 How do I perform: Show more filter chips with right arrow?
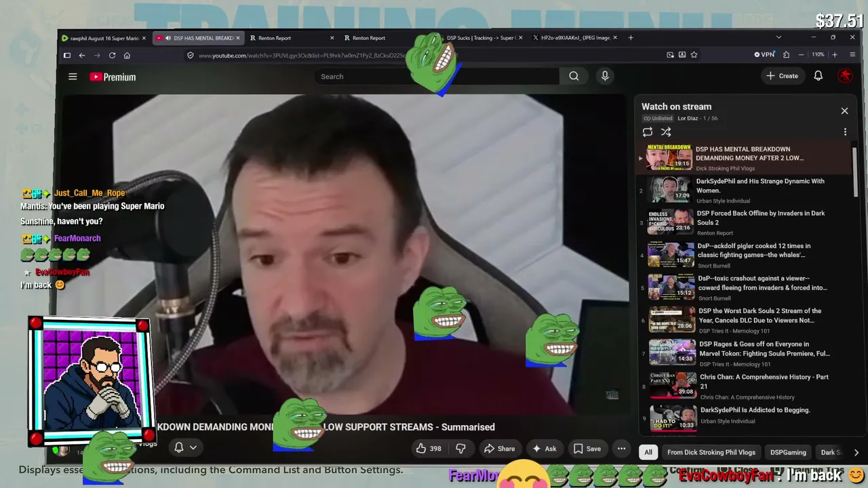click(x=856, y=452)
